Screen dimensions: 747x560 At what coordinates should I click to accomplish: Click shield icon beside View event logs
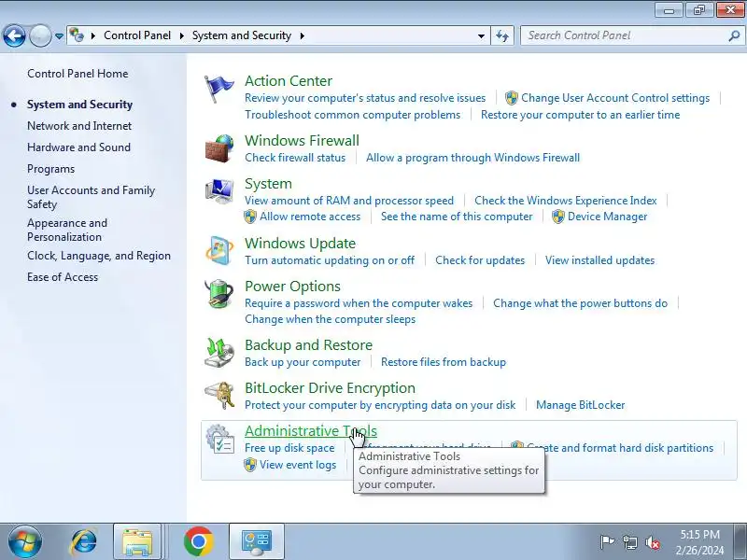(x=250, y=465)
